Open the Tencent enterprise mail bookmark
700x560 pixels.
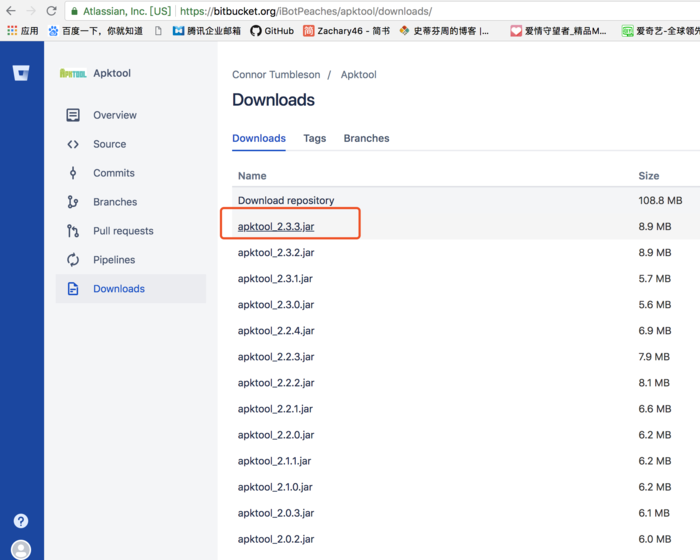click(207, 31)
